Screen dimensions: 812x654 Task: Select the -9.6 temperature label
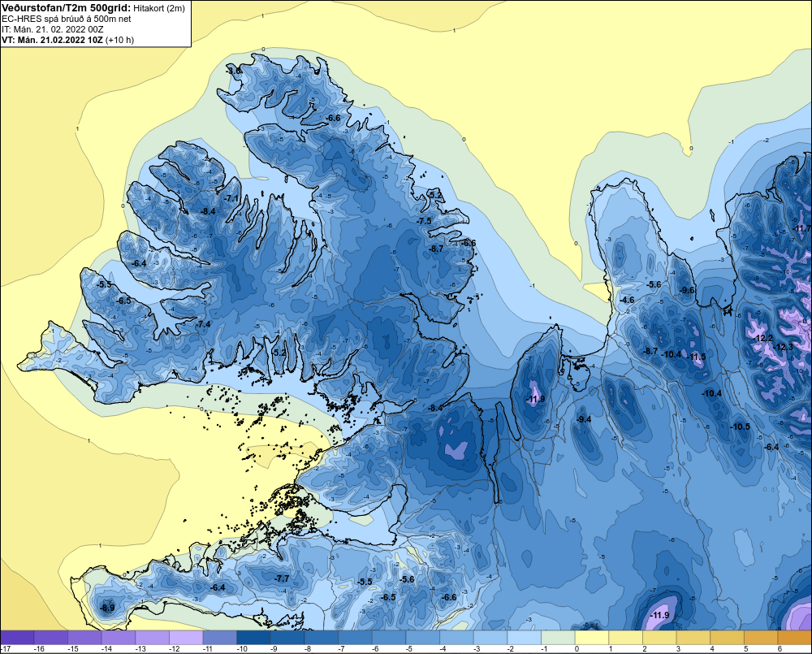688,290
